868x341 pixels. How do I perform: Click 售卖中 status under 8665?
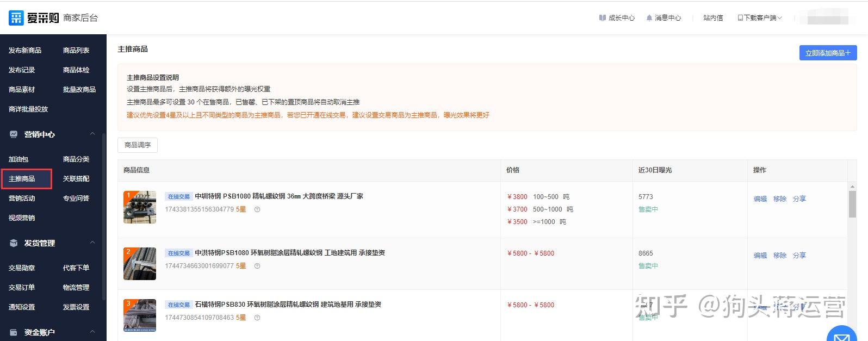(x=648, y=266)
